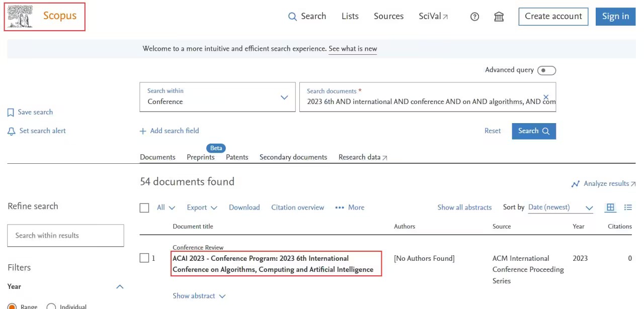Expand the Export dropdown menu

202,208
